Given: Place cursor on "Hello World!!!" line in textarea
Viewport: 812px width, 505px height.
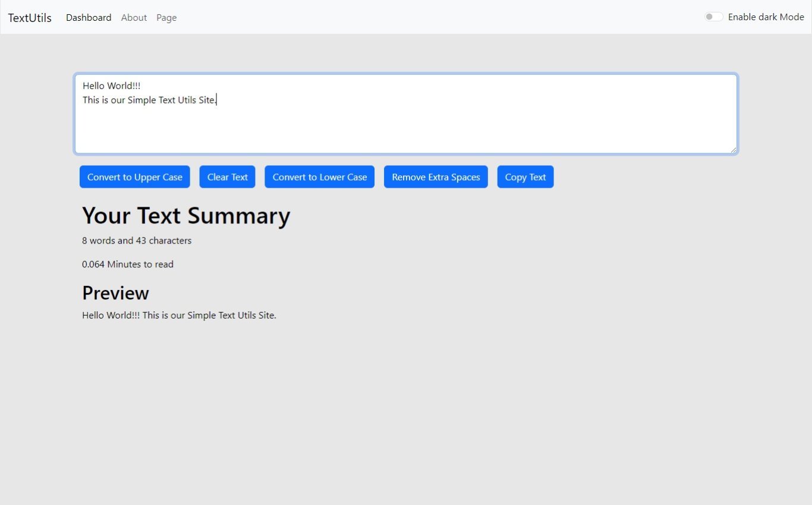Looking at the screenshot, I should click(112, 86).
